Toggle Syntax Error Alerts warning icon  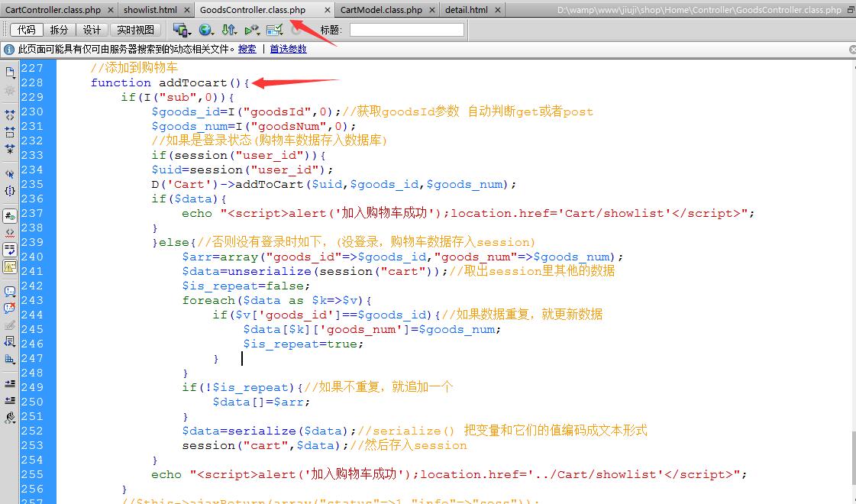coord(10,267)
